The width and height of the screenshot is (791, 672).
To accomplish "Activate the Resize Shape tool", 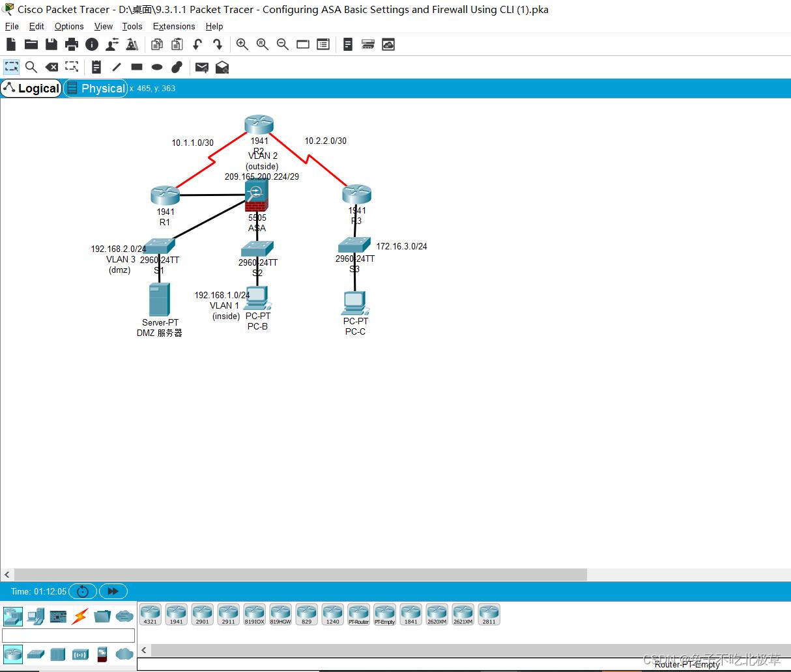I will pyautogui.click(x=72, y=66).
